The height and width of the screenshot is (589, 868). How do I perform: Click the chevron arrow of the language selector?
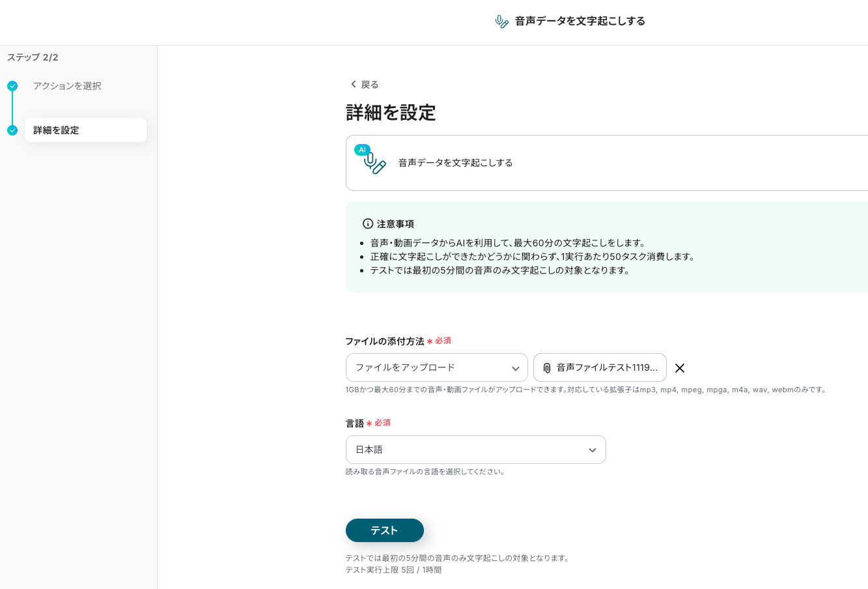[592, 450]
